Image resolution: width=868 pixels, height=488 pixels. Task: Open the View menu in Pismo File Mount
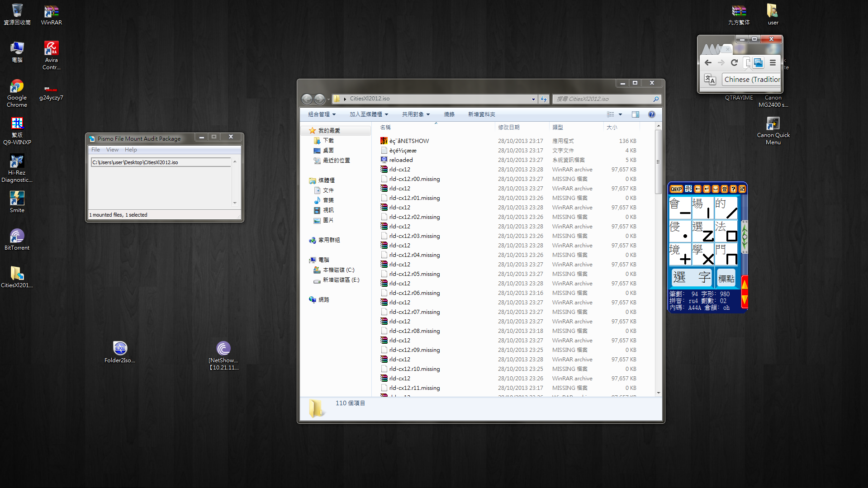click(112, 150)
